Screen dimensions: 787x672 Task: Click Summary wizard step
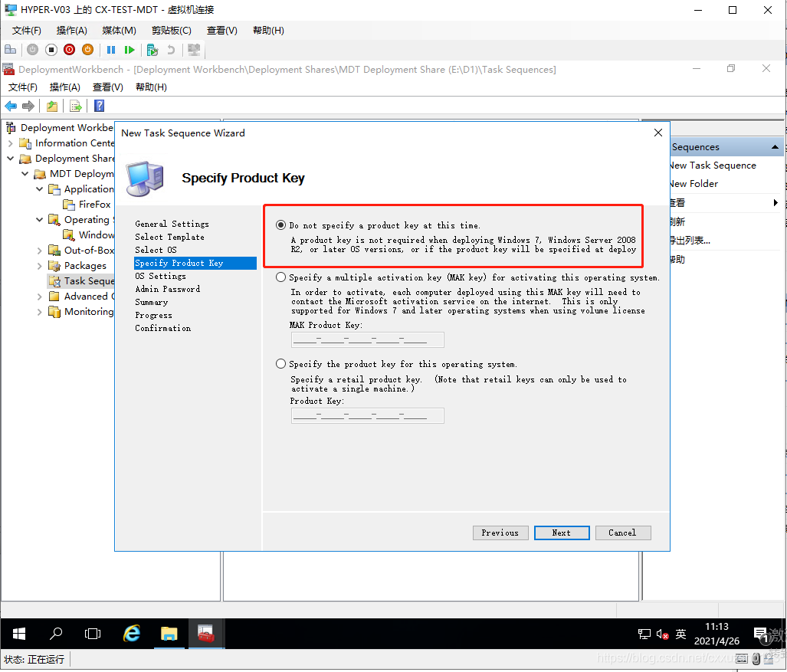[x=151, y=302]
